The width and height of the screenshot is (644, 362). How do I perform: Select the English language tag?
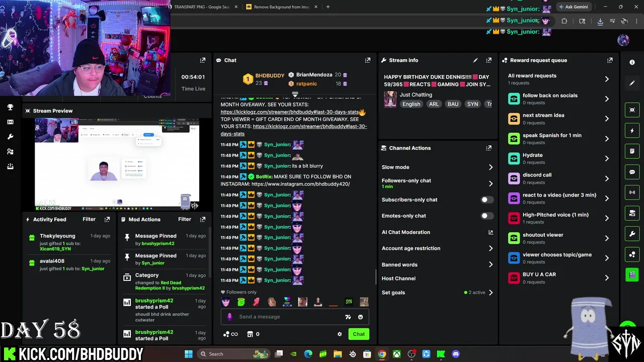click(411, 104)
